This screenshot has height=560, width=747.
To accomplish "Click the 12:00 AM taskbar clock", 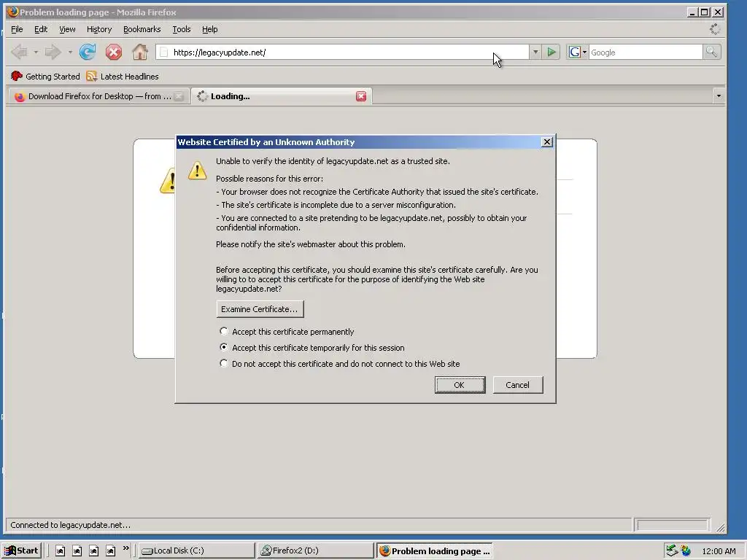I will pos(719,551).
